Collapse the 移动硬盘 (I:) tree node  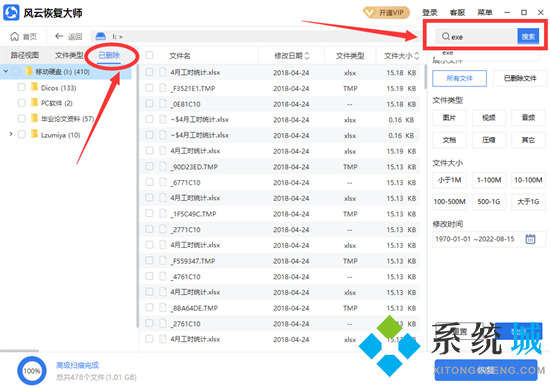(6, 71)
